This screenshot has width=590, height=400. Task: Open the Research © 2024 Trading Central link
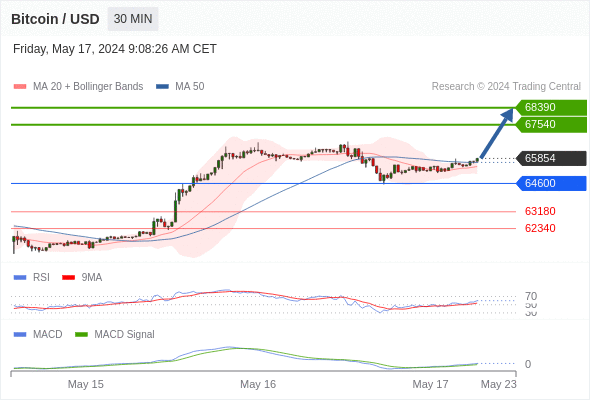506,86
